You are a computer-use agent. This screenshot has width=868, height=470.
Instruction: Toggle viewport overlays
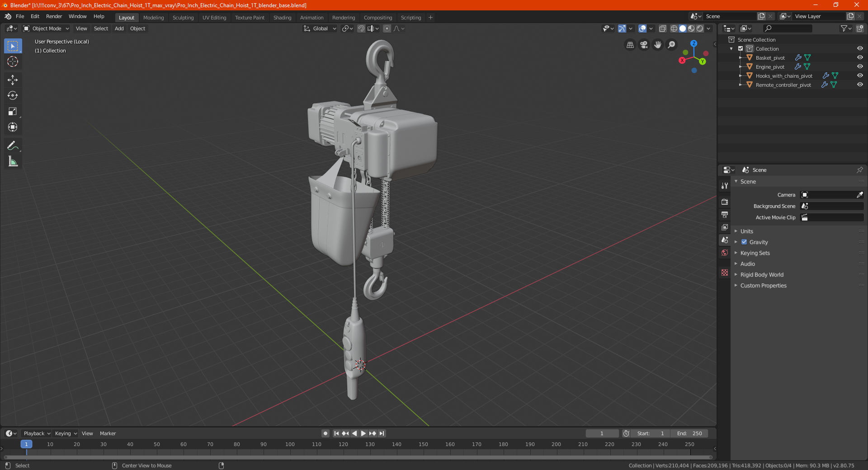pyautogui.click(x=642, y=28)
